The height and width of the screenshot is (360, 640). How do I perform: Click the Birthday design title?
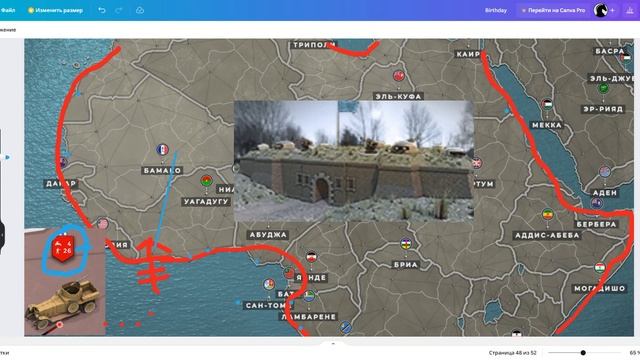(496, 10)
